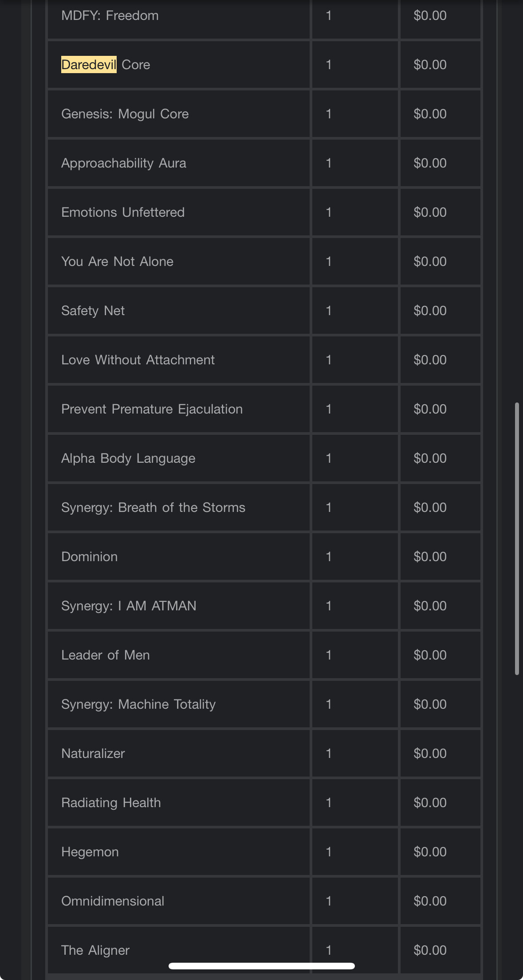Image resolution: width=523 pixels, height=980 pixels.
Task: Select Approachability Aura entry
Action: [123, 163]
